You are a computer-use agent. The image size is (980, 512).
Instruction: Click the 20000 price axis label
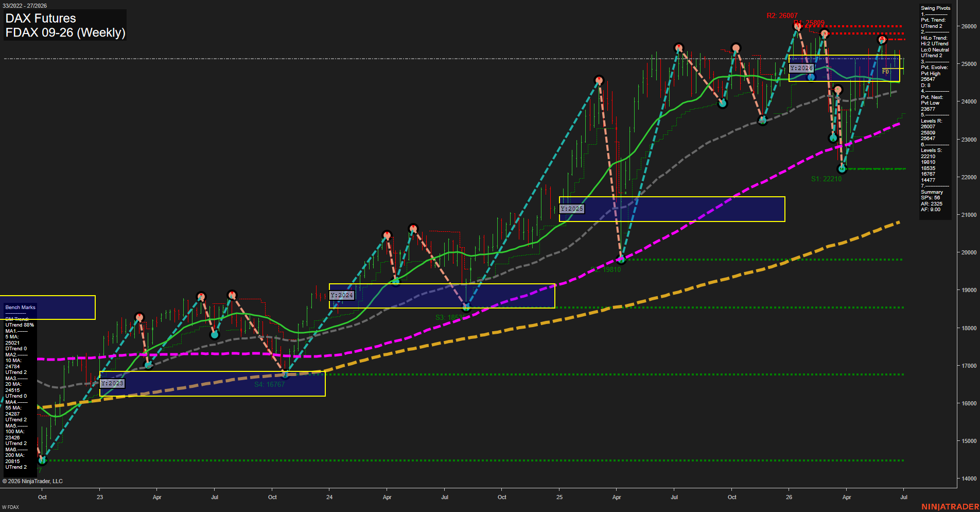969,252
